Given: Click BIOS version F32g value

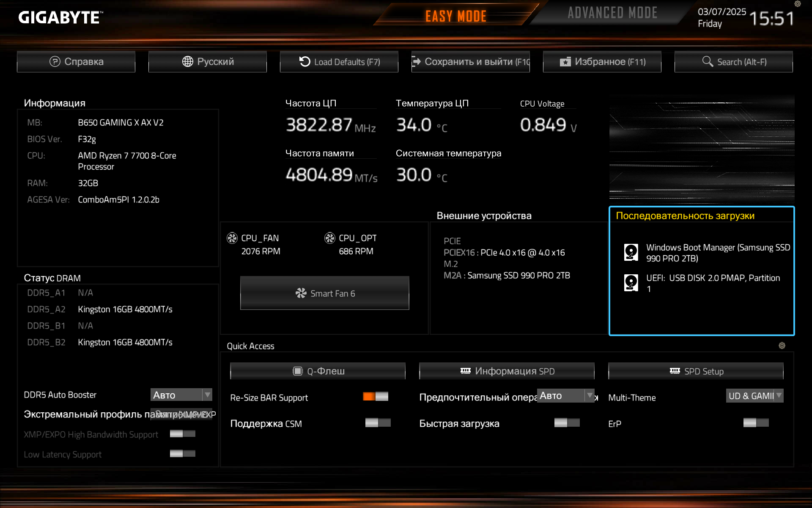Looking at the screenshot, I should pyautogui.click(x=87, y=139).
